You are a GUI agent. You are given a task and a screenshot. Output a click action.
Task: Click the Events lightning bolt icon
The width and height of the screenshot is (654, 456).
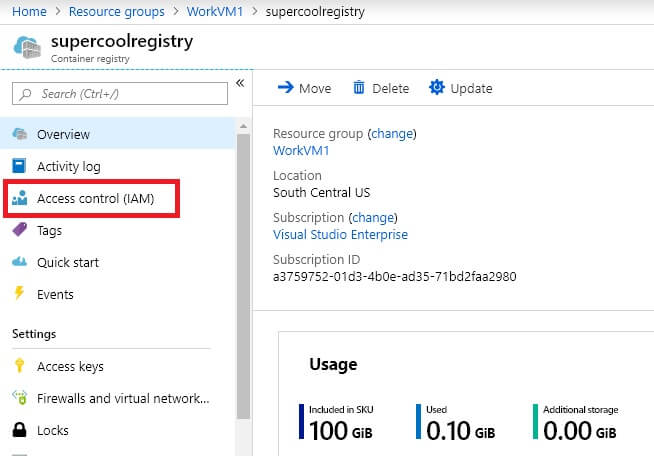(19, 293)
